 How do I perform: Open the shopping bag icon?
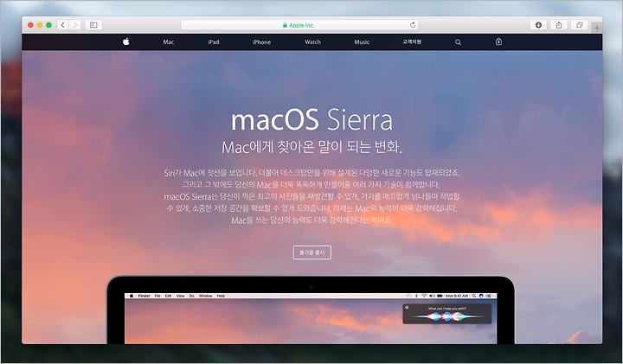tap(498, 42)
